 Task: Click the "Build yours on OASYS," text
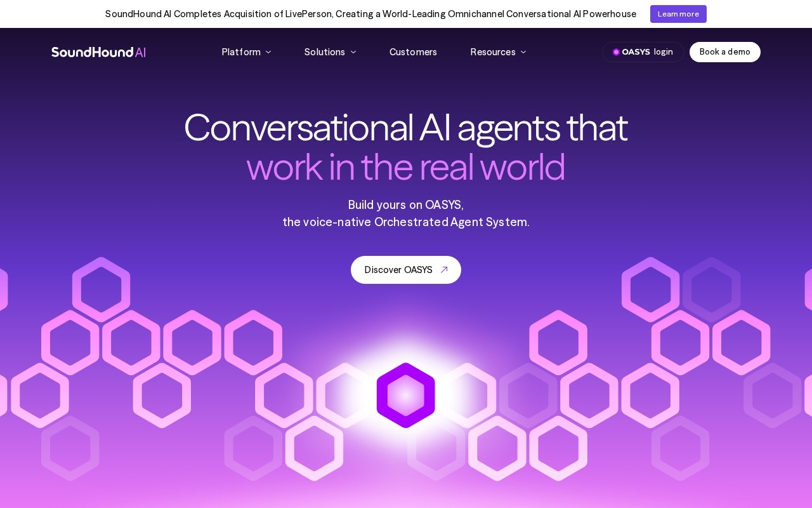406,205
